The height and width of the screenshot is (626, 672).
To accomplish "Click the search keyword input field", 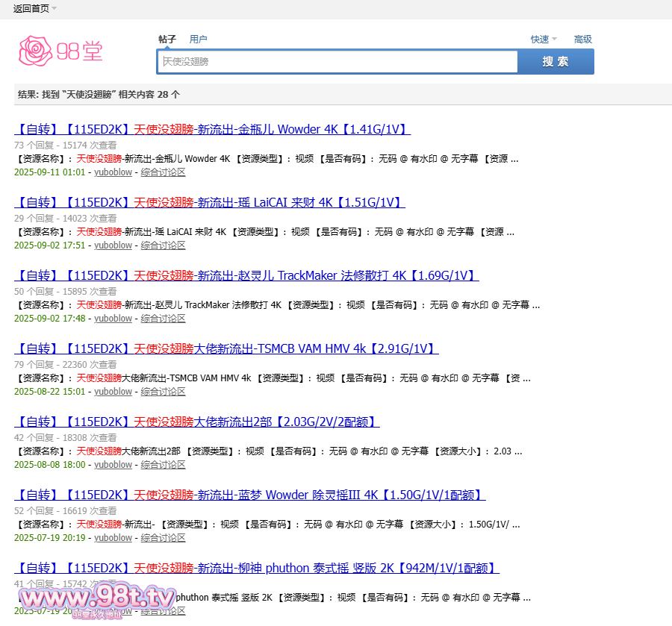I will [x=337, y=62].
